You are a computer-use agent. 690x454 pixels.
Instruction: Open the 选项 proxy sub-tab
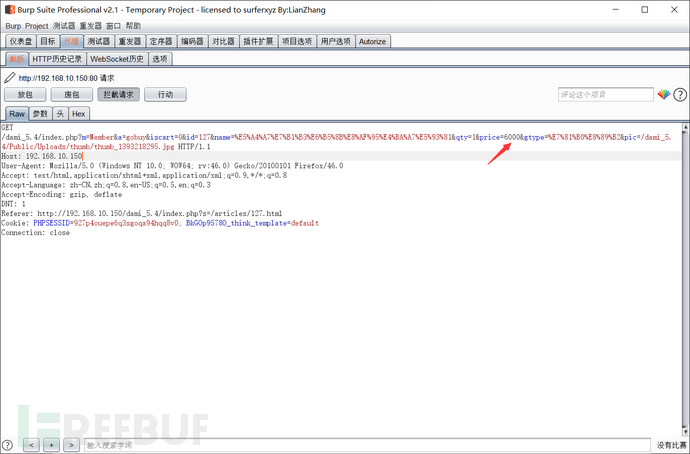click(x=160, y=59)
